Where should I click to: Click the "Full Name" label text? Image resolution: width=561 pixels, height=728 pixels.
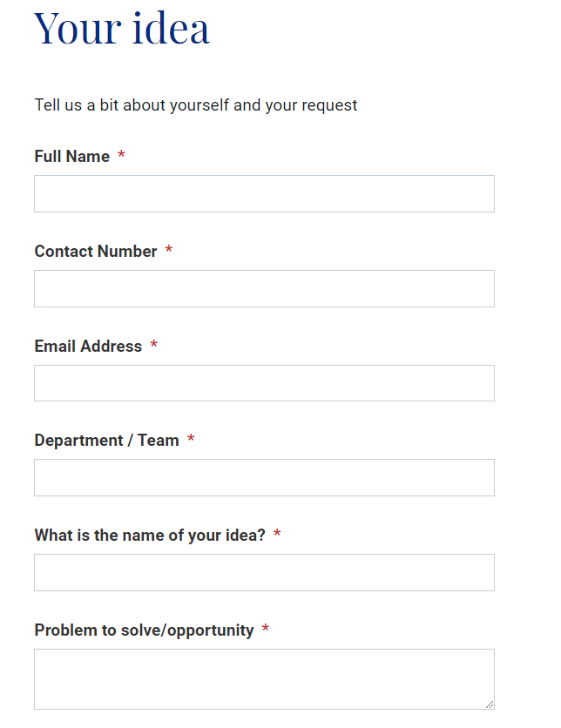(72, 157)
